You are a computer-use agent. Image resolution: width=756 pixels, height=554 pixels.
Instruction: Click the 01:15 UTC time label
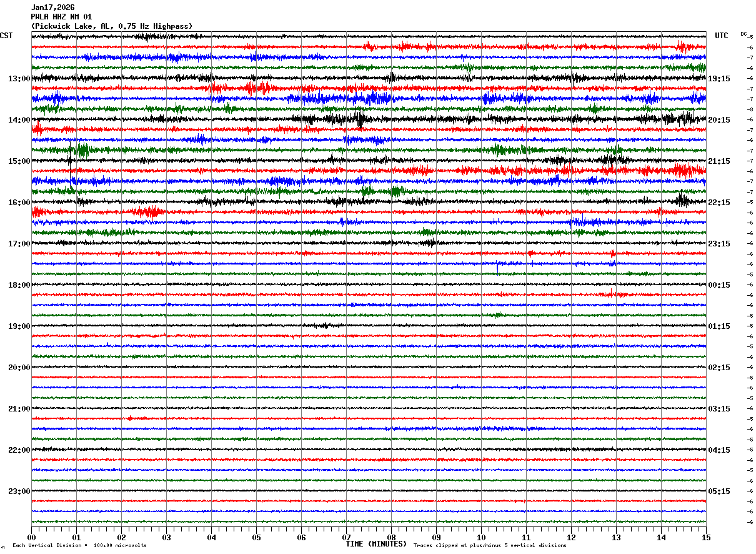tap(719, 326)
